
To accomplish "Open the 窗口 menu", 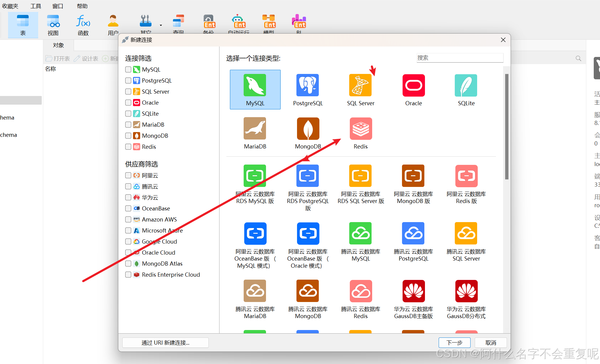I will 58,6.
